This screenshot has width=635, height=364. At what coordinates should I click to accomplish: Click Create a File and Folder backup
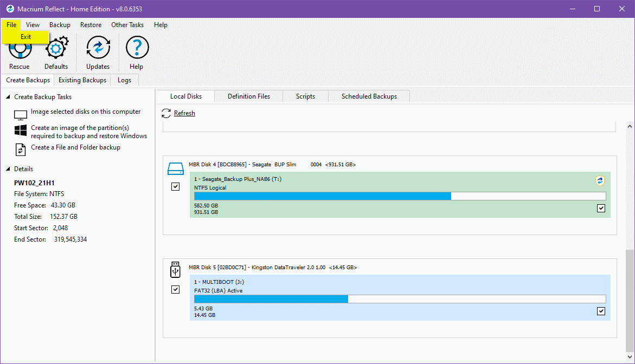76,147
